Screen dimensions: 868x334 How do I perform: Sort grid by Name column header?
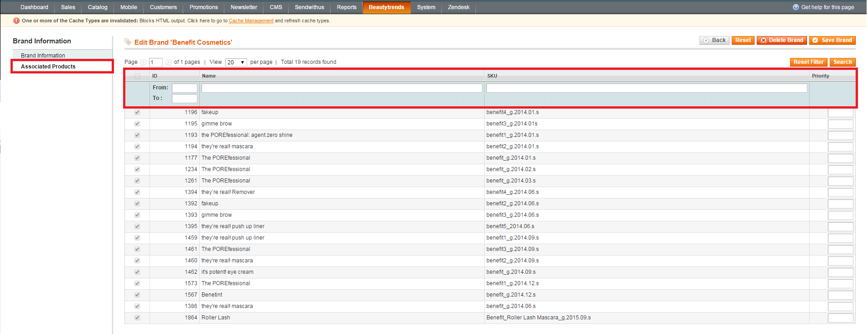click(209, 76)
